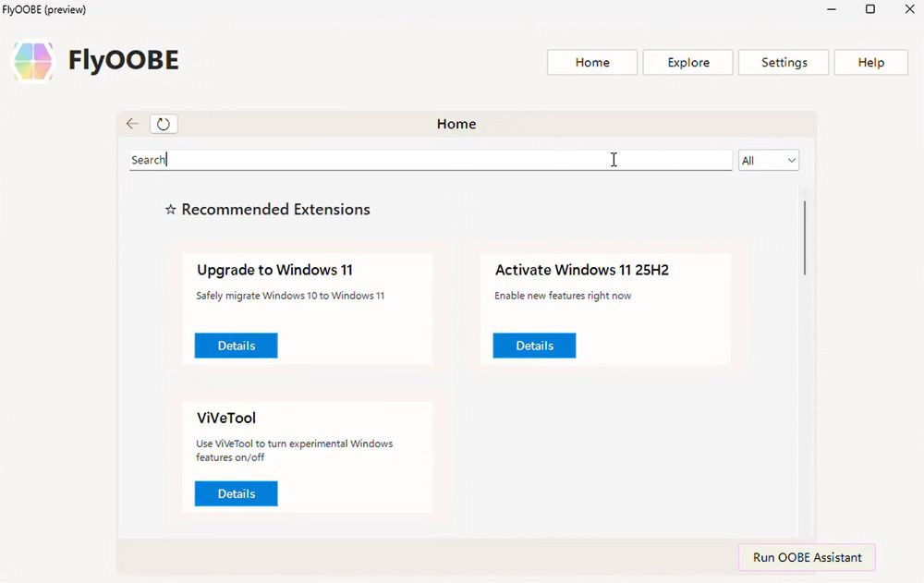The height and width of the screenshot is (583, 924).
Task: Open the Settings page
Action: [784, 63]
